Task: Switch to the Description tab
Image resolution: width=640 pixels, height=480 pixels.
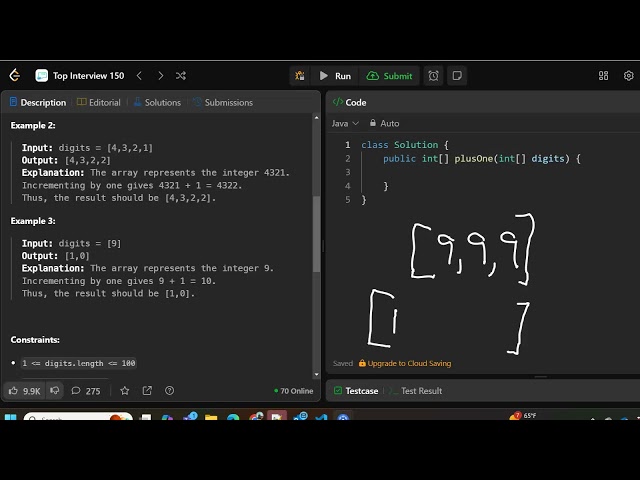Action: [38, 102]
